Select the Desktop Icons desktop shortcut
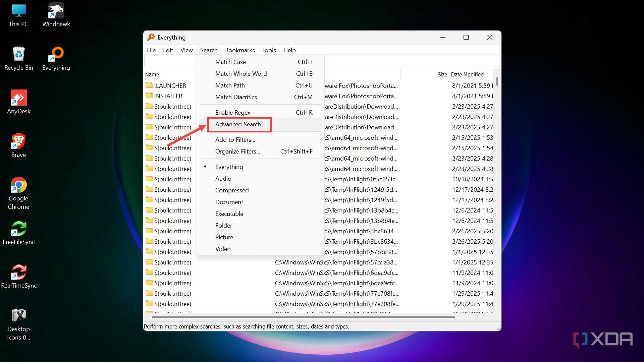Image resolution: width=644 pixels, height=362 pixels. 18,324
